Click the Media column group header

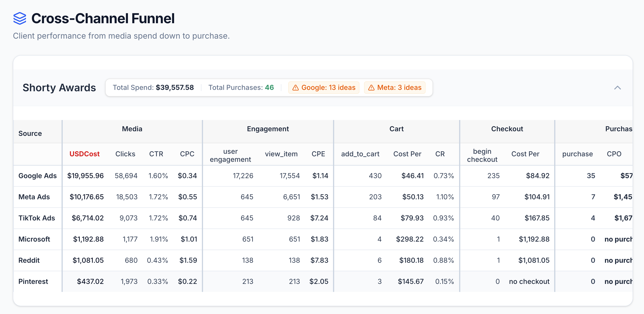tap(132, 129)
